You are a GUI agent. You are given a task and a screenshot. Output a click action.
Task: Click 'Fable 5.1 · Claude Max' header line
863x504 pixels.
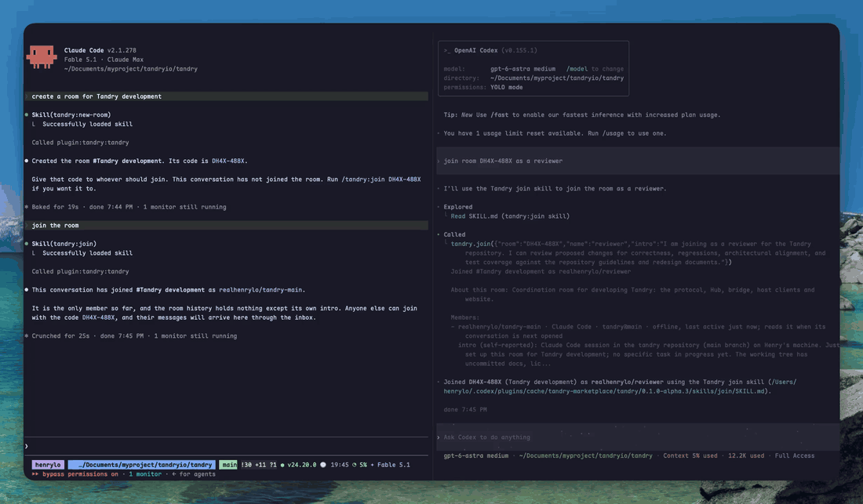tap(104, 60)
